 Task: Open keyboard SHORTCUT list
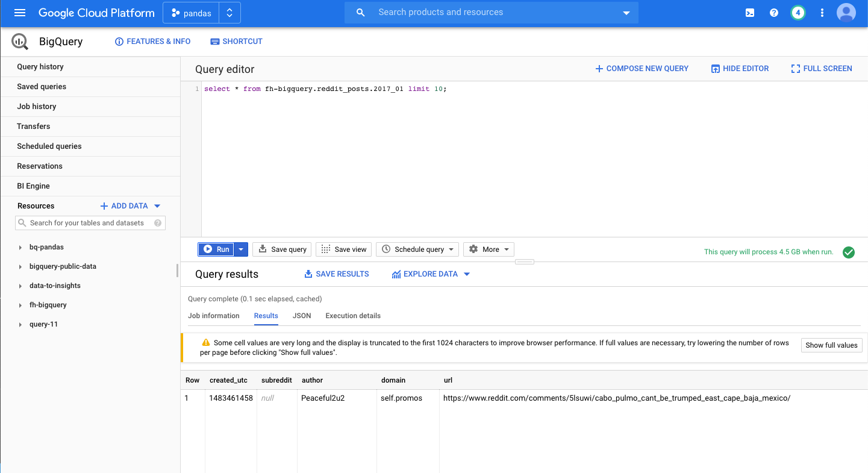237,42
